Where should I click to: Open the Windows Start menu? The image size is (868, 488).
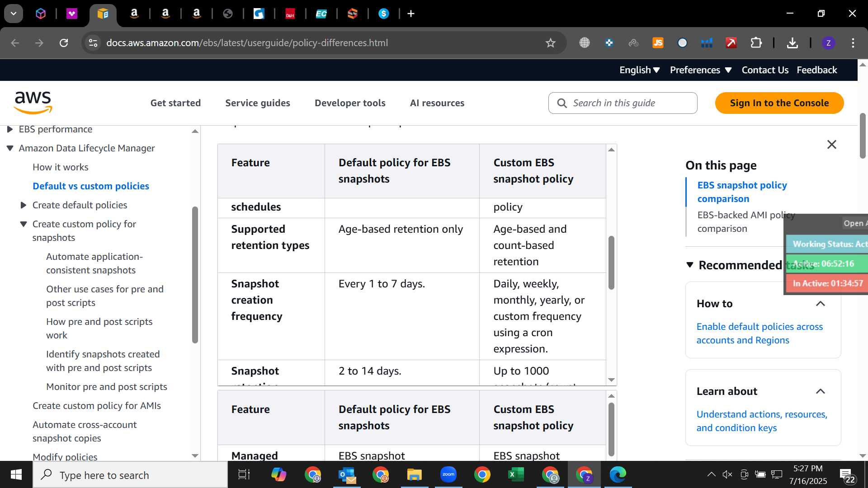[16, 474]
